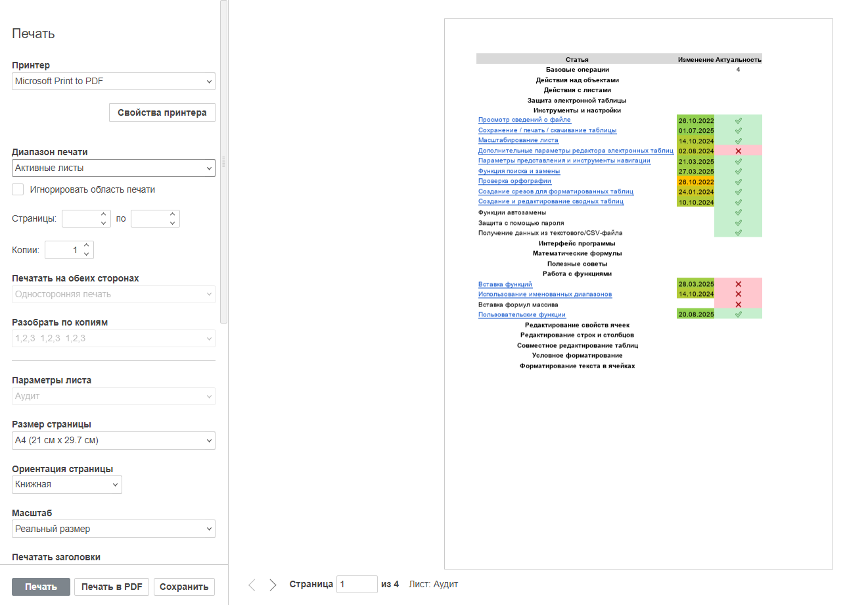Open the Масштаб Реальный размер dropdown

[114, 529]
